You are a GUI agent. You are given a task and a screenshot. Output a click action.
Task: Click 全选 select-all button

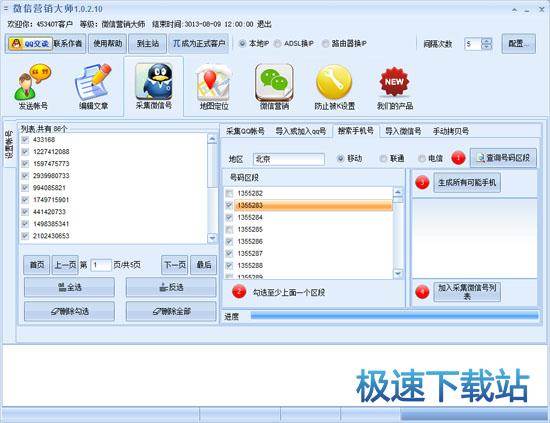69,287
